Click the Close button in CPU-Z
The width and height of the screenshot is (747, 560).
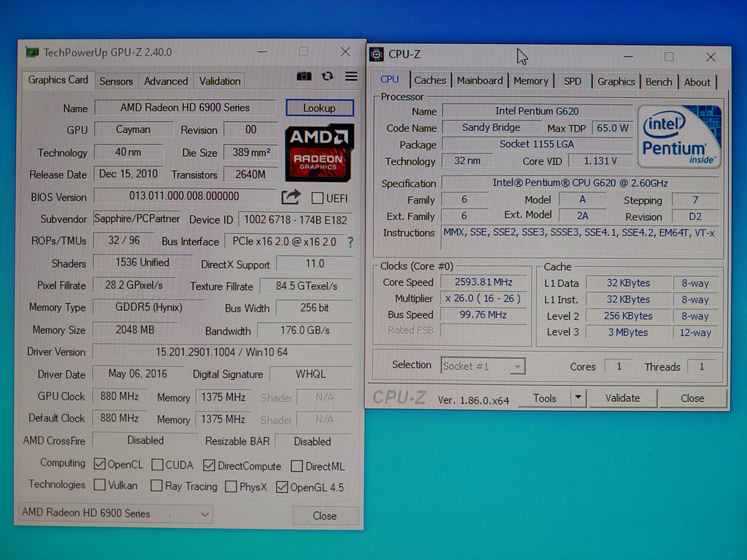[x=692, y=398]
